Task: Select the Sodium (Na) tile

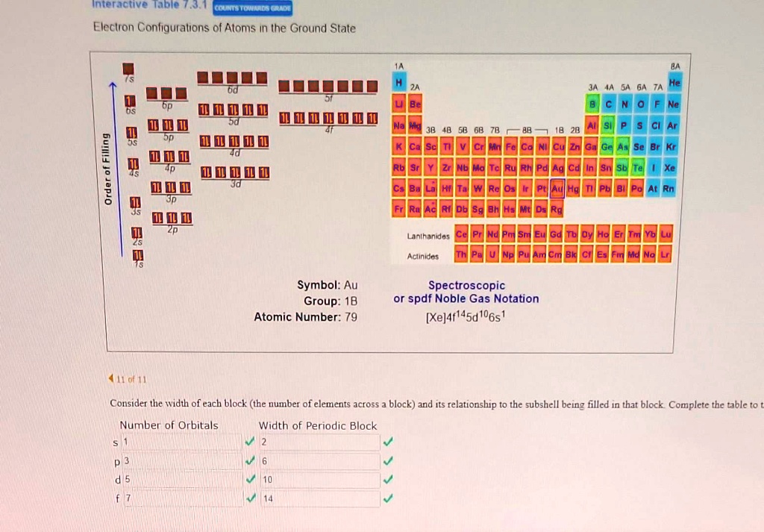Action: click(x=398, y=125)
